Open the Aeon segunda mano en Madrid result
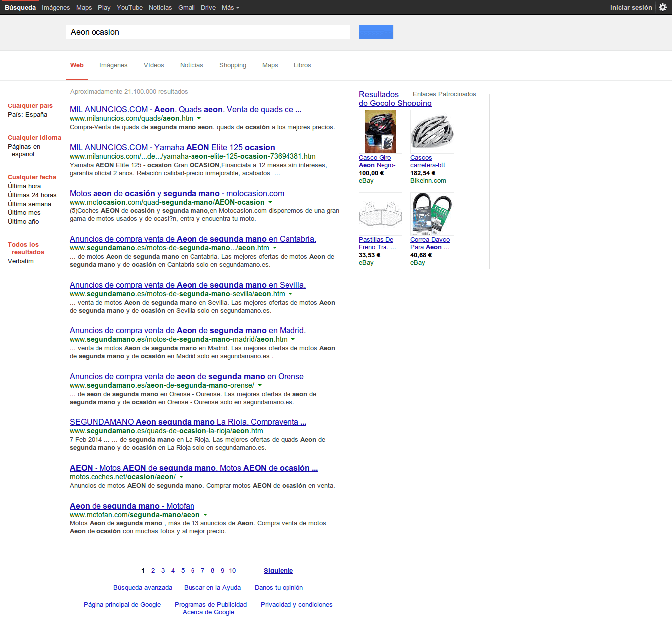 pos(188,330)
